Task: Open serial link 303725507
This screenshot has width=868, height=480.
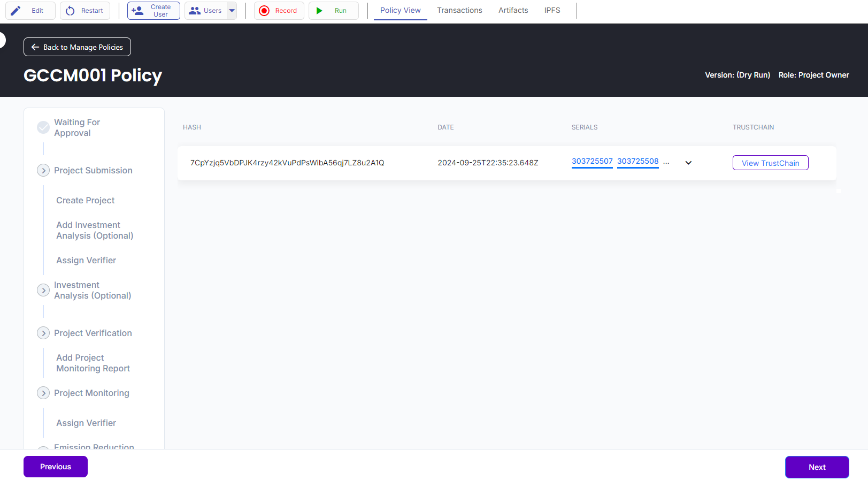Action: 592,161
